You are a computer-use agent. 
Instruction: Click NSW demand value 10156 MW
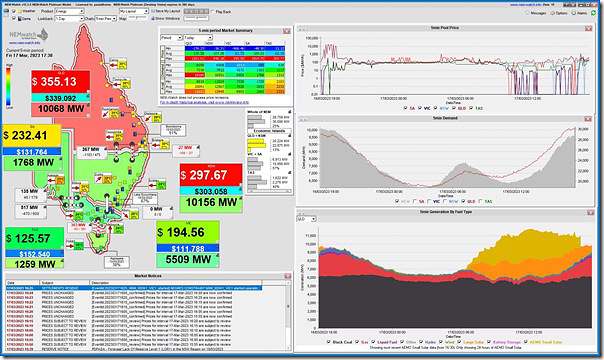tap(211, 203)
